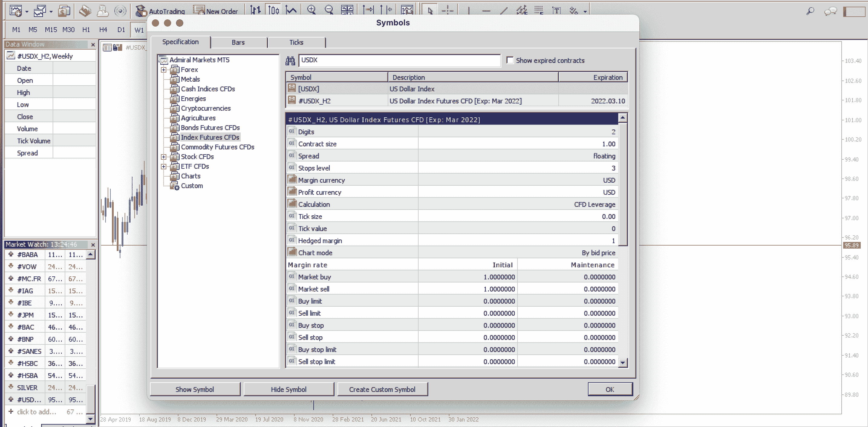
Task: Enable Show expired contracts checkbox
Action: click(510, 60)
